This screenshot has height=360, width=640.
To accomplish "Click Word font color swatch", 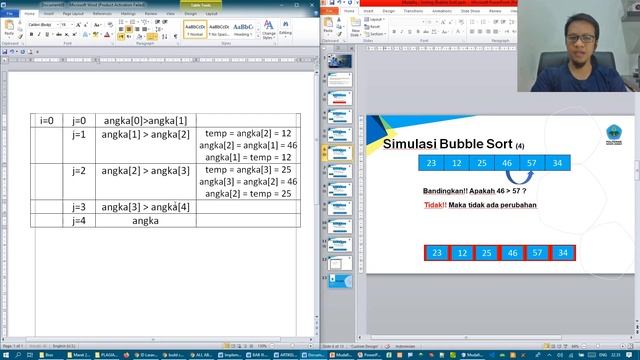I will tap(107, 35).
